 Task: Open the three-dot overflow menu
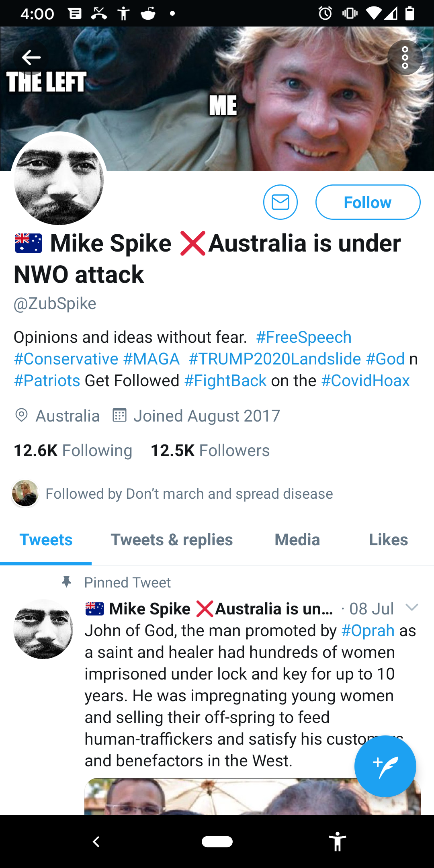tap(405, 57)
